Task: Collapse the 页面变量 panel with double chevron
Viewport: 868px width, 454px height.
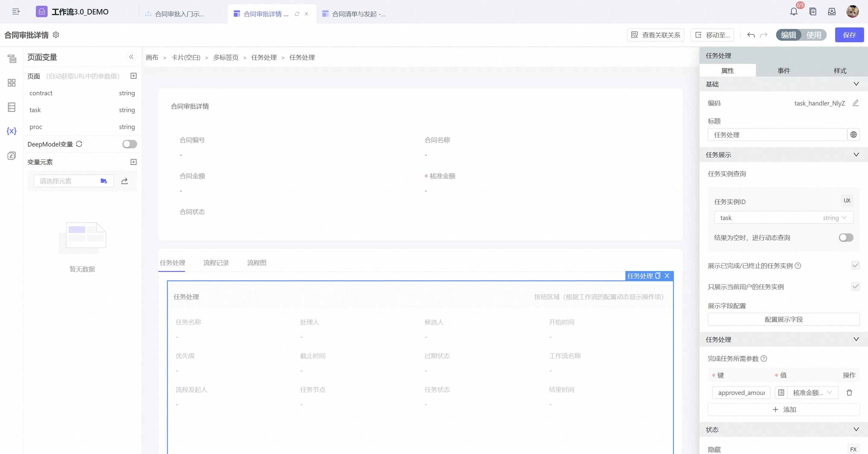Action: click(131, 57)
